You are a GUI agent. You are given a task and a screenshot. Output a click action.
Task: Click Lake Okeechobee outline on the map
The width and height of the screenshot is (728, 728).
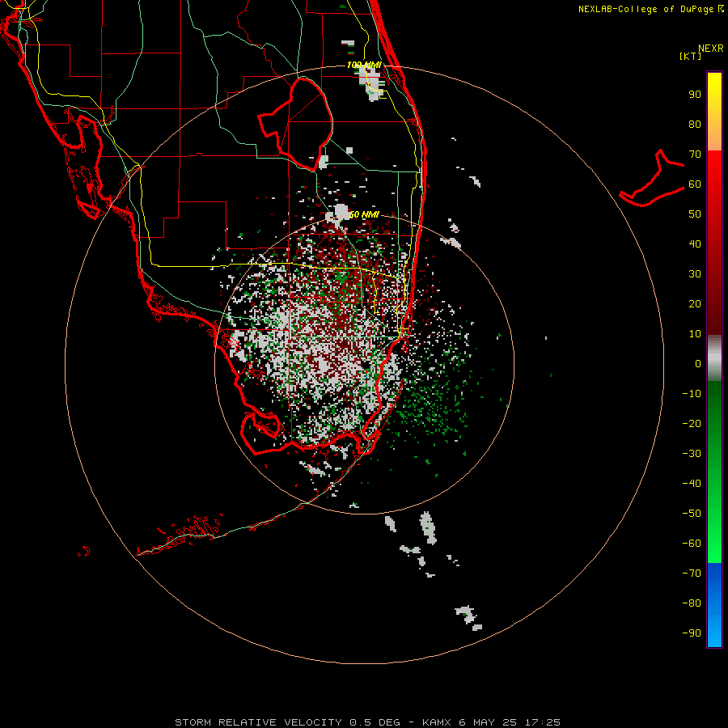pyautogui.click(x=295, y=124)
